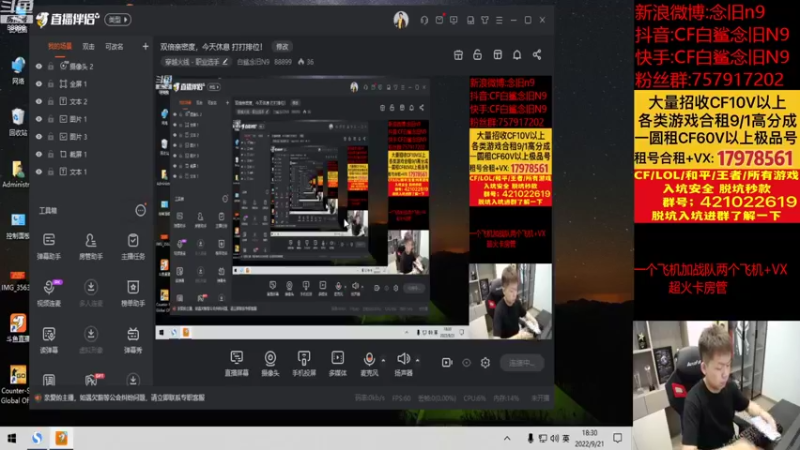The image size is (800, 450).
Task: Open 视频连麦 video co-stream tool
Action: [x=49, y=293]
